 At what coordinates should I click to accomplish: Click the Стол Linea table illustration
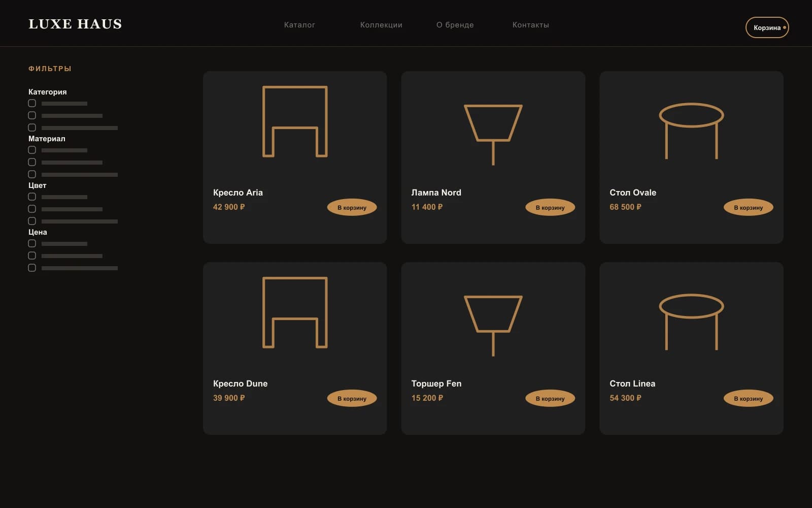click(x=691, y=322)
